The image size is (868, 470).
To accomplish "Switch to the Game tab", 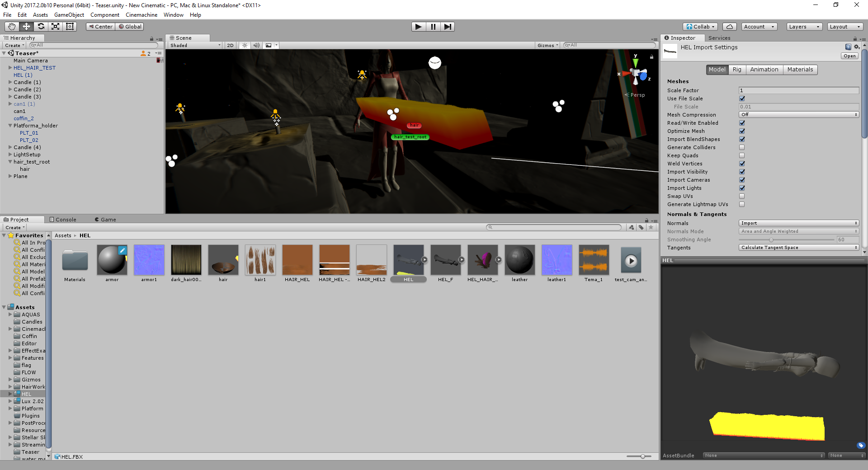I will point(105,220).
